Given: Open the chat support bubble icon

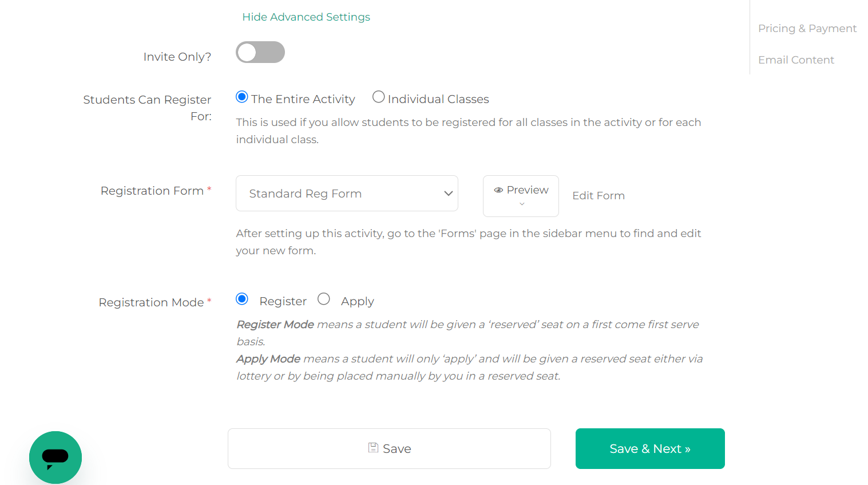Looking at the screenshot, I should point(56,458).
